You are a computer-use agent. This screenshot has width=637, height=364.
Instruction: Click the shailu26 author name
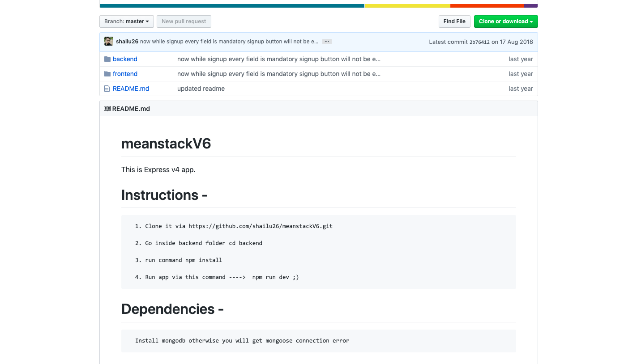[127, 42]
